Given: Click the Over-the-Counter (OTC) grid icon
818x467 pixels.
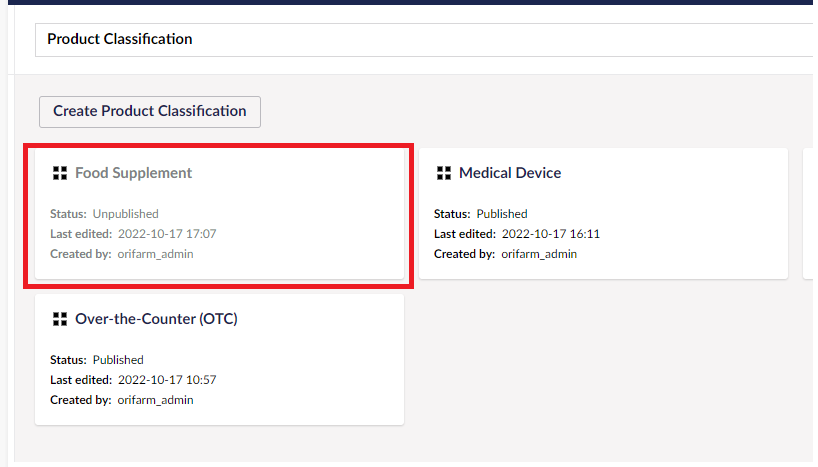Looking at the screenshot, I should (60, 319).
